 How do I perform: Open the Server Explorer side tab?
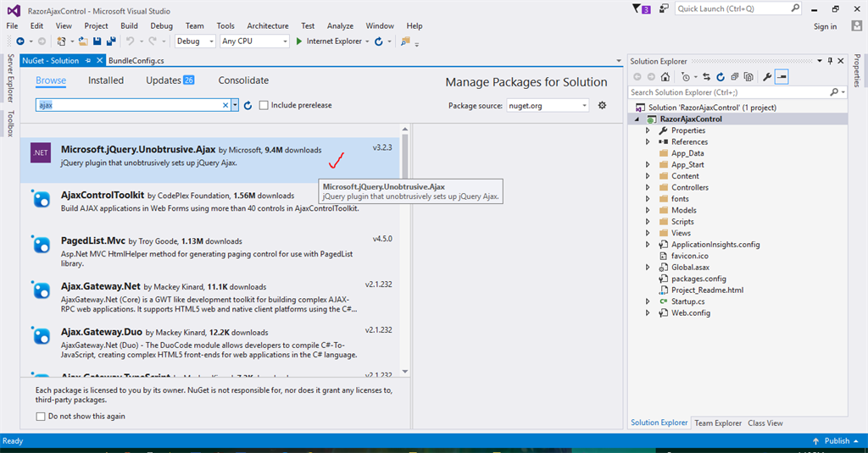pos(10,78)
